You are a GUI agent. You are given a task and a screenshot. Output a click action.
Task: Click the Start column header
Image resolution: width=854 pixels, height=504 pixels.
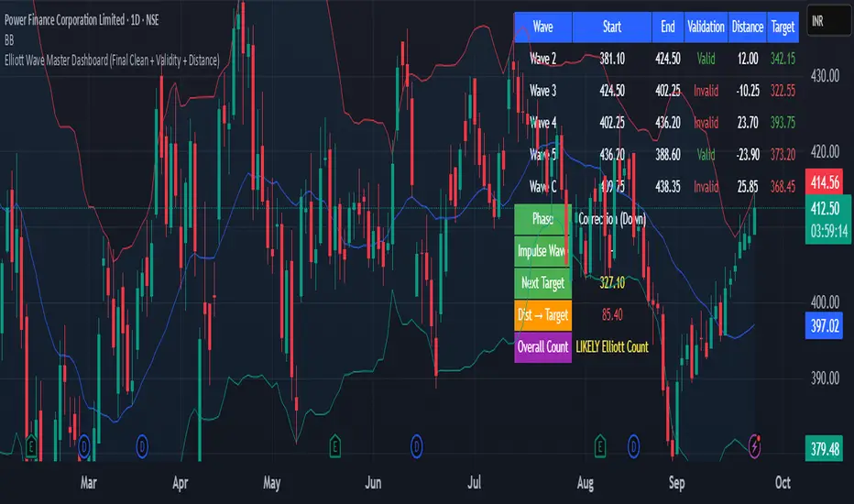[x=611, y=27]
